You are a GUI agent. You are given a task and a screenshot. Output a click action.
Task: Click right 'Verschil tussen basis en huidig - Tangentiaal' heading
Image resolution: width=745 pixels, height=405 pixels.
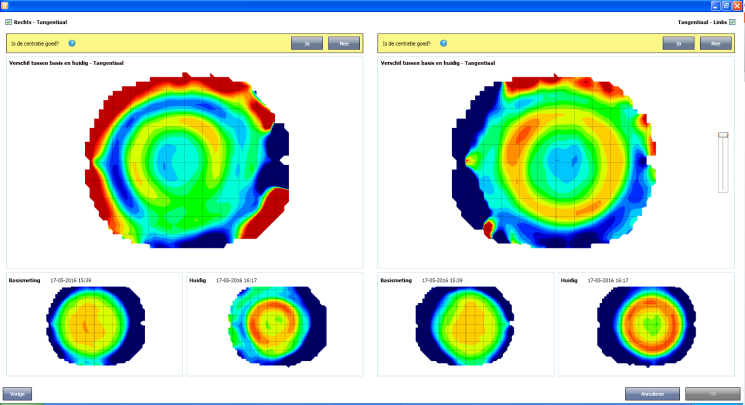click(66, 63)
